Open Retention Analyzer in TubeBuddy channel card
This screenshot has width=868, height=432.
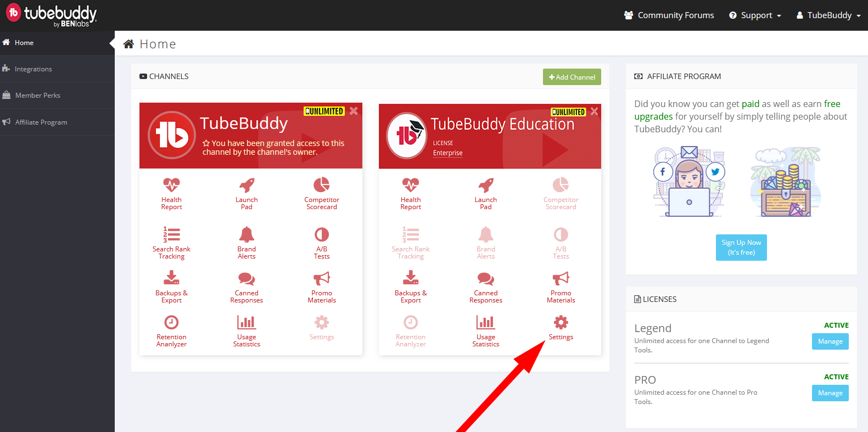[x=171, y=331]
